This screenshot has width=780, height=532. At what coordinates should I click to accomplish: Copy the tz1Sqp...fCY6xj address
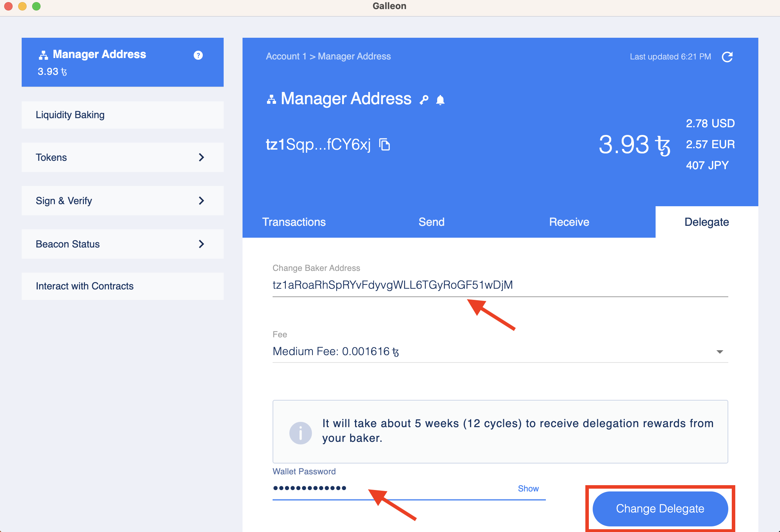tap(385, 144)
